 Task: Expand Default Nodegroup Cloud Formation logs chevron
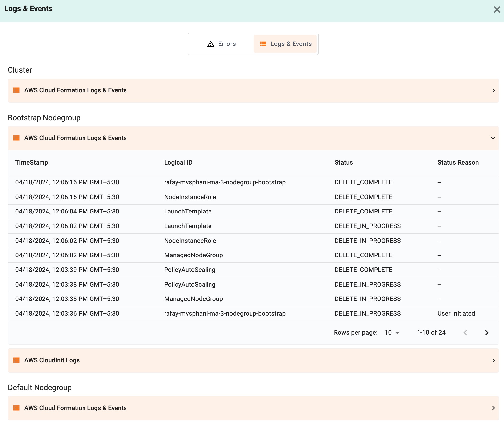[x=493, y=408]
